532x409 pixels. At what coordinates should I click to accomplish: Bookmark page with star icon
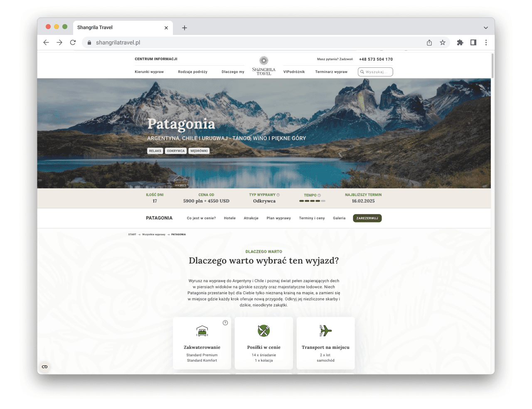tap(443, 42)
